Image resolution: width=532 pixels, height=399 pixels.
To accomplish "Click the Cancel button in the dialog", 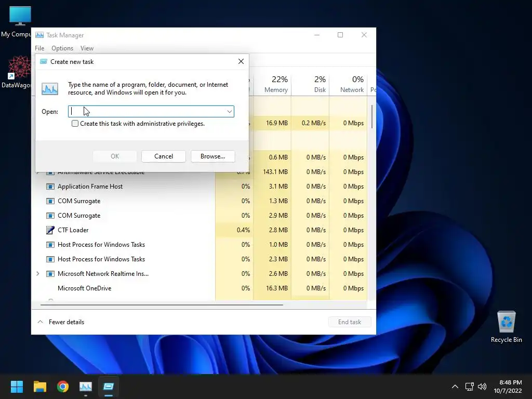I will pos(164,156).
